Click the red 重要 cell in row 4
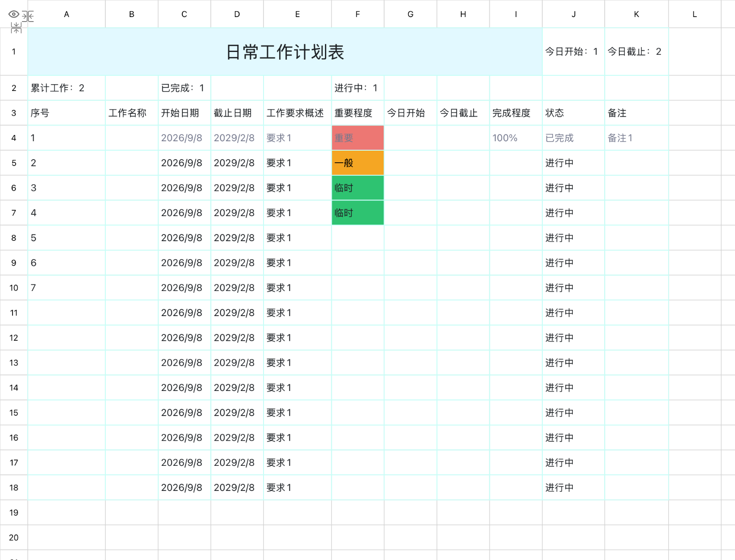Screen dimensions: 735x560 pyautogui.click(x=358, y=138)
